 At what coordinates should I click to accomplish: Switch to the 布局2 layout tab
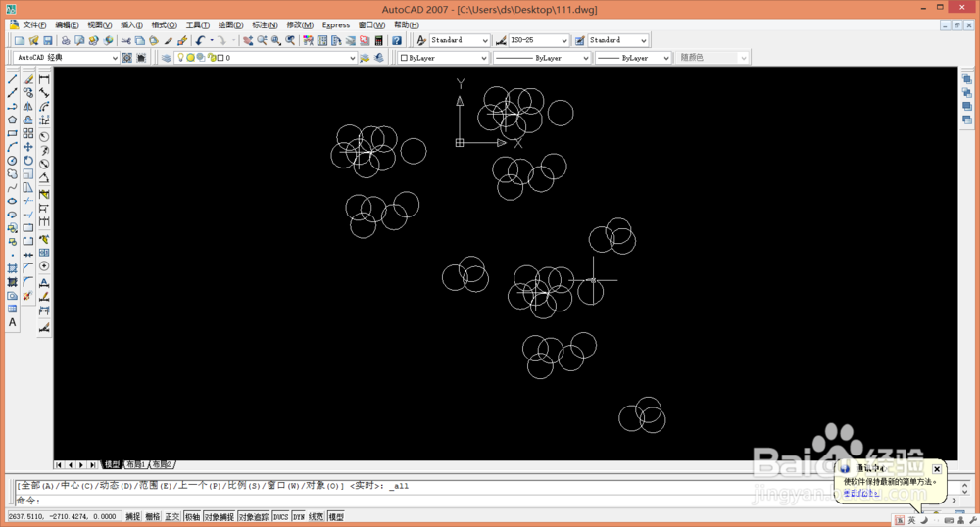(x=162, y=464)
